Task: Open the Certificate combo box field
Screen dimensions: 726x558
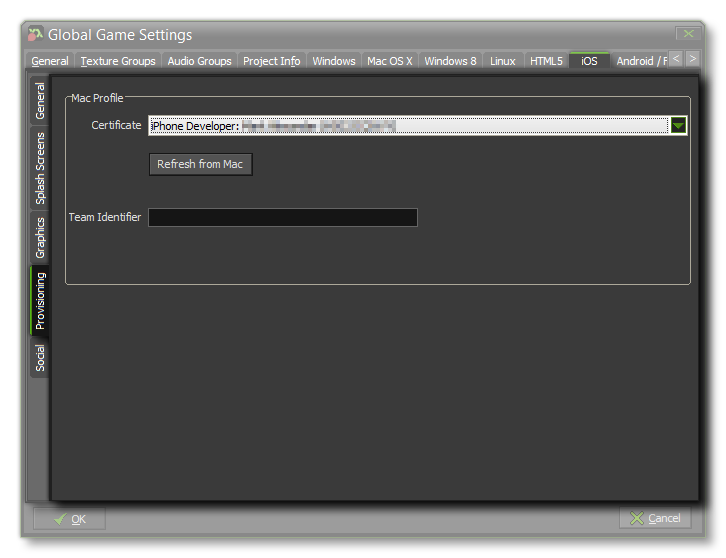Action: click(408, 126)
